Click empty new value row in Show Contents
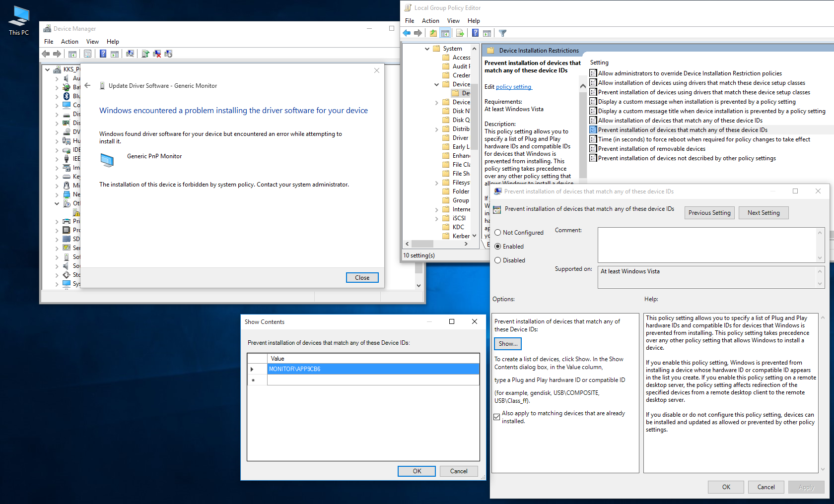 pos(373,380)
